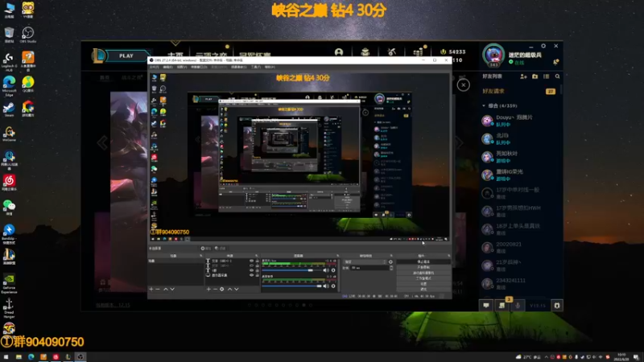Open League client settings gear
The width and height of the screenshot is (644, 362).
coord(543,46)
